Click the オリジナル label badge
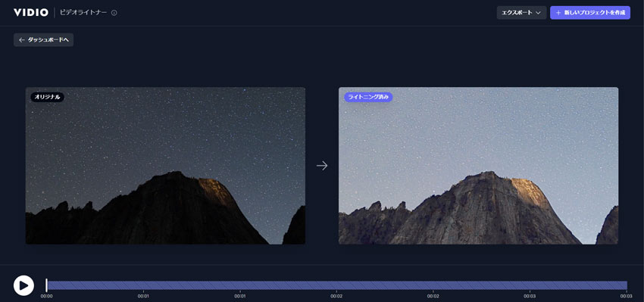Screen dimensions: 644x302 point(47,97)
